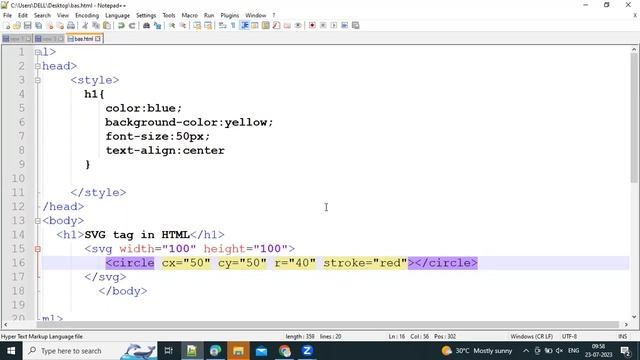The height and width of the screenshot is (360, 640).
Task: Click the User Defined Language toolbar icon
Action: pos(255,25)
